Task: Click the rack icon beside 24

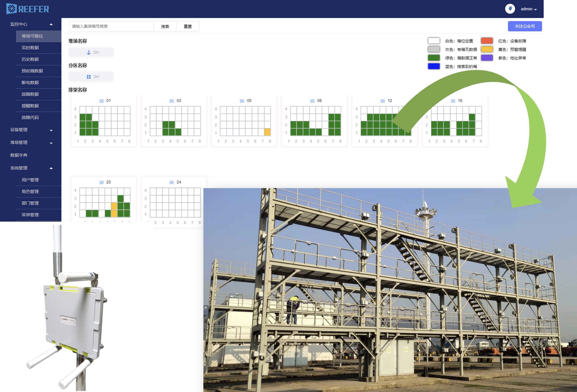Action: coord(171,182)
